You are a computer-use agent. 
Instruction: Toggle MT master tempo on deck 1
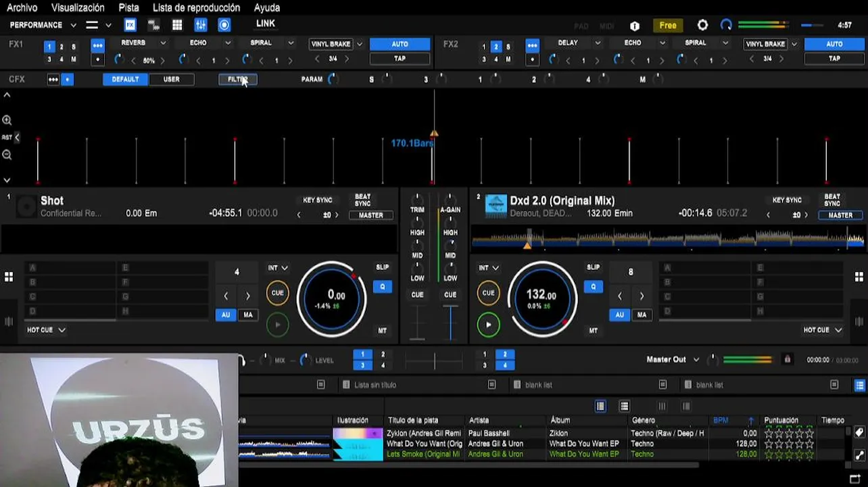click(x=382, y=331)
